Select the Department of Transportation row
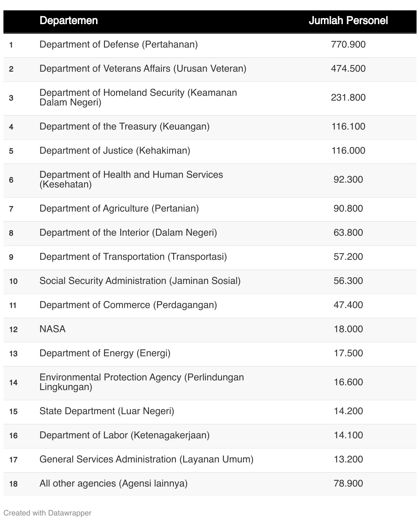The height and width of the screenshot is (521, 420). [133, 257]
